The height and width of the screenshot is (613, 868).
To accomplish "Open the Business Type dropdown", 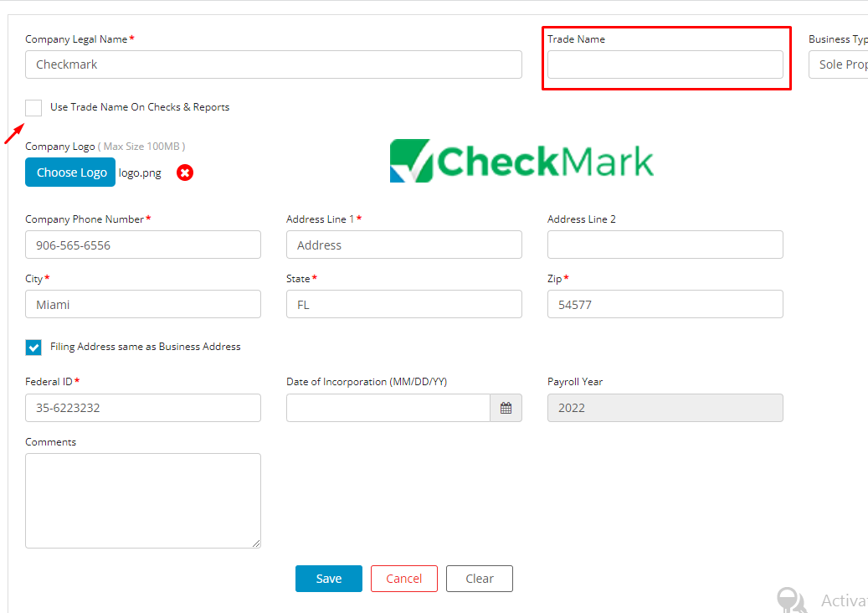I will click(838, 64).
